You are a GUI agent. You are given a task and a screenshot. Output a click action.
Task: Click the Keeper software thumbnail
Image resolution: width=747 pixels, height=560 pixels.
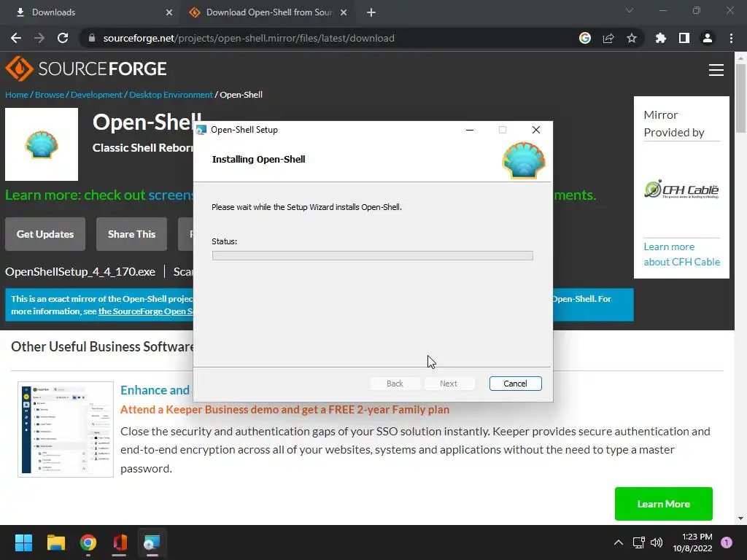66,429
